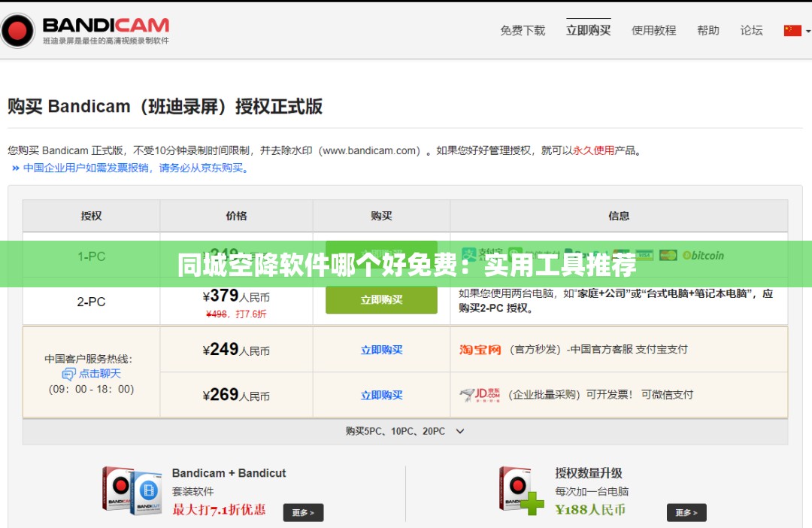Click the 更多 button under Bandicam + Bandicut
This screenshot has height=528, width=812.
pos(303,511)
